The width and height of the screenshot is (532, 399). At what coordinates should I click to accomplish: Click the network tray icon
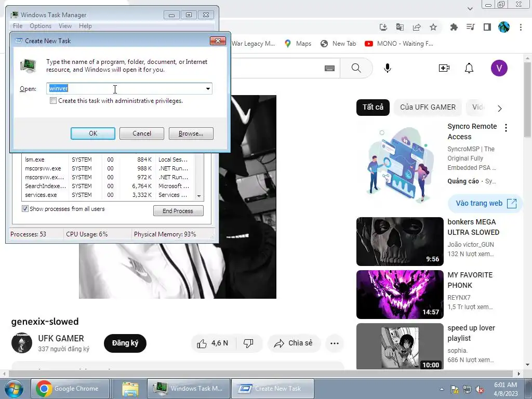point(467,389)
